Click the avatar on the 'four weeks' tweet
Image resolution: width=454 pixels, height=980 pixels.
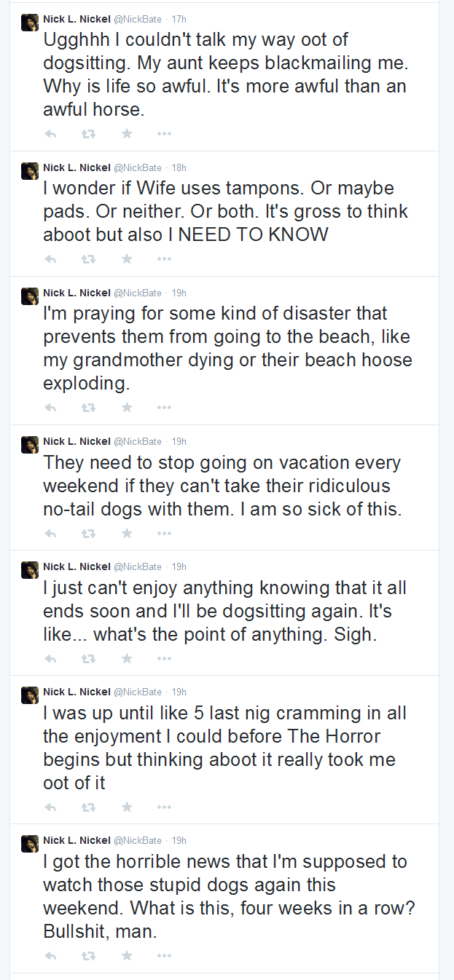30,844
